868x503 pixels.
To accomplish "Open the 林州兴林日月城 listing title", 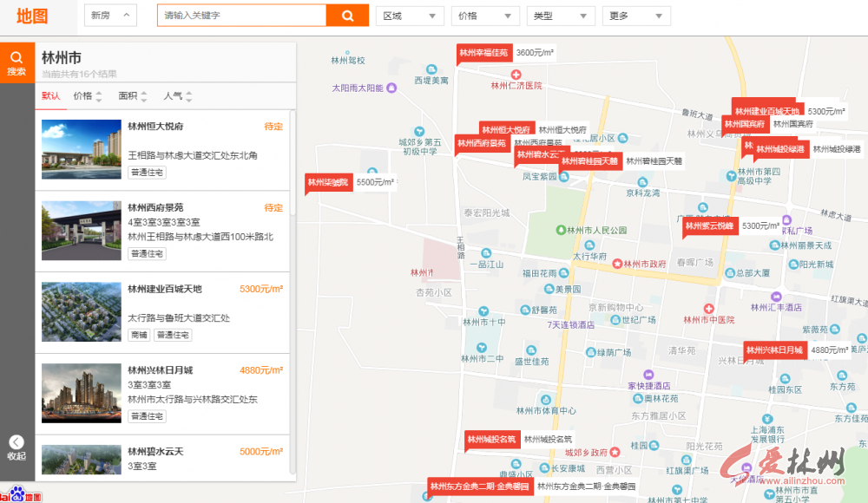I will 160,370.
